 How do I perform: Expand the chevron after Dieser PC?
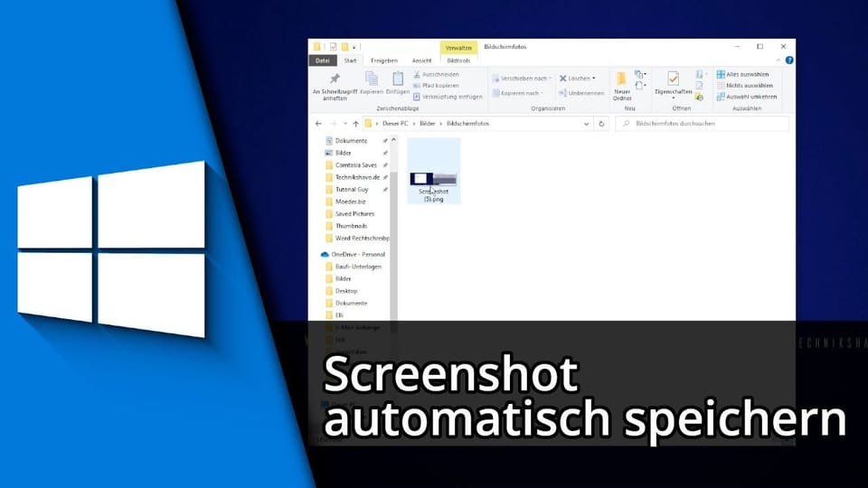[413, 124]
